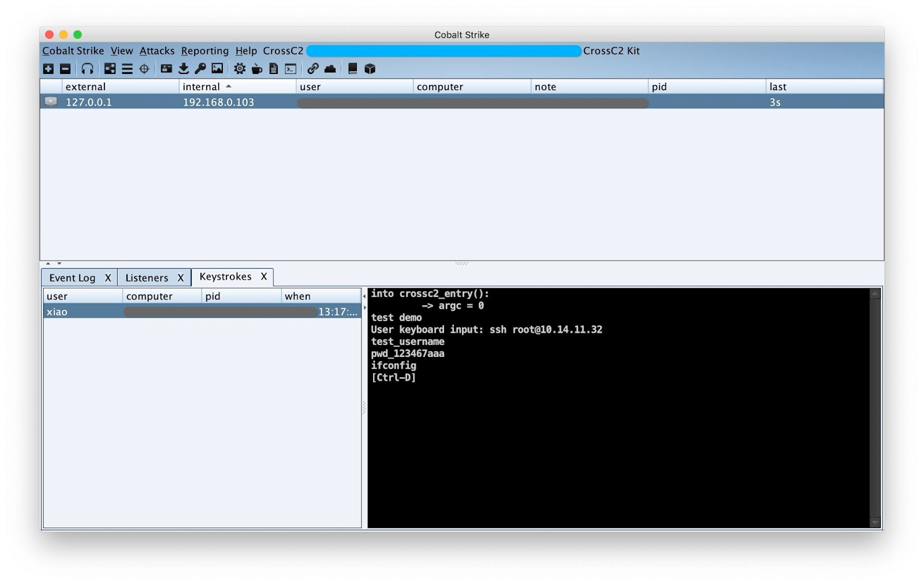Select the xiao keystroke session row
Screen dimensions: 924x584
point(202,312)
